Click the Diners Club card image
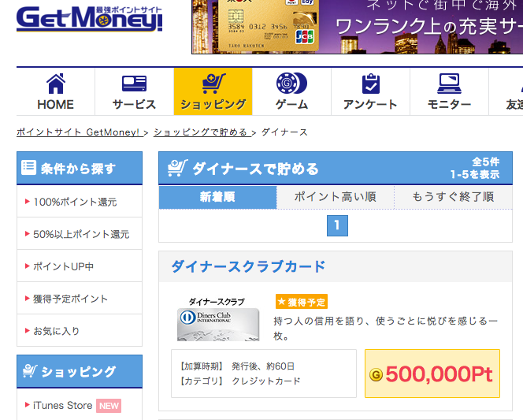The height and width of the screenshot is (420, 523). (218, 320)
